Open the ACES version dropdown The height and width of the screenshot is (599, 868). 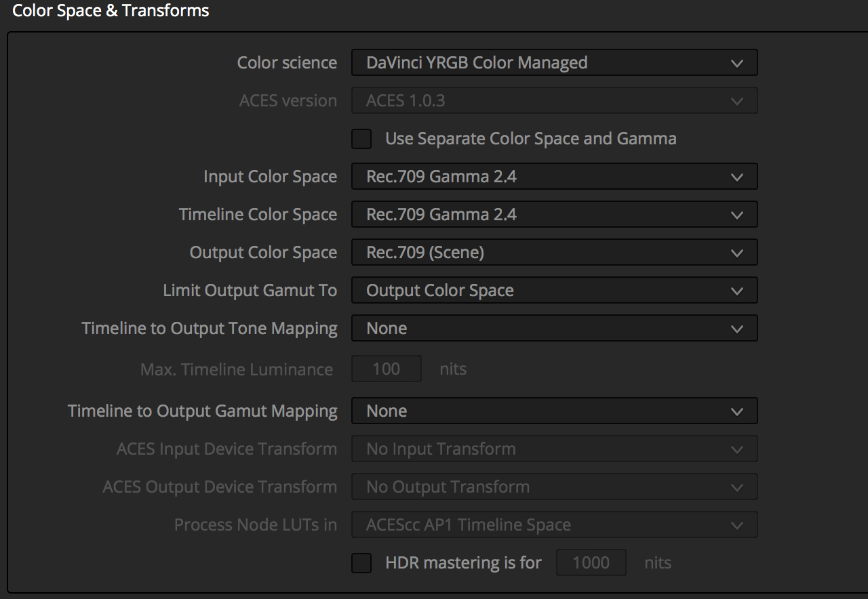point(554,100)
